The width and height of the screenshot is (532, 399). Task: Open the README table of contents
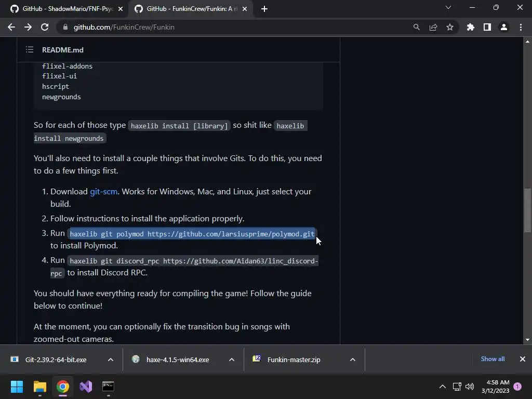tap(30, 50)
